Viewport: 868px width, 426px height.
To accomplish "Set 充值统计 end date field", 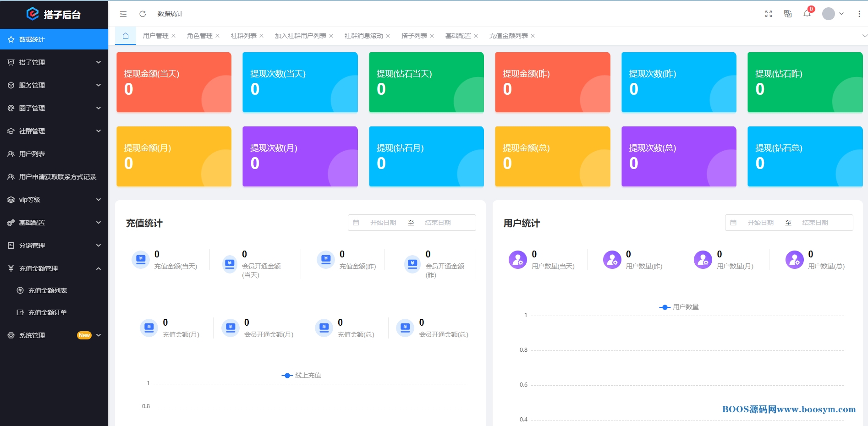I will click(x=438, y=223).
